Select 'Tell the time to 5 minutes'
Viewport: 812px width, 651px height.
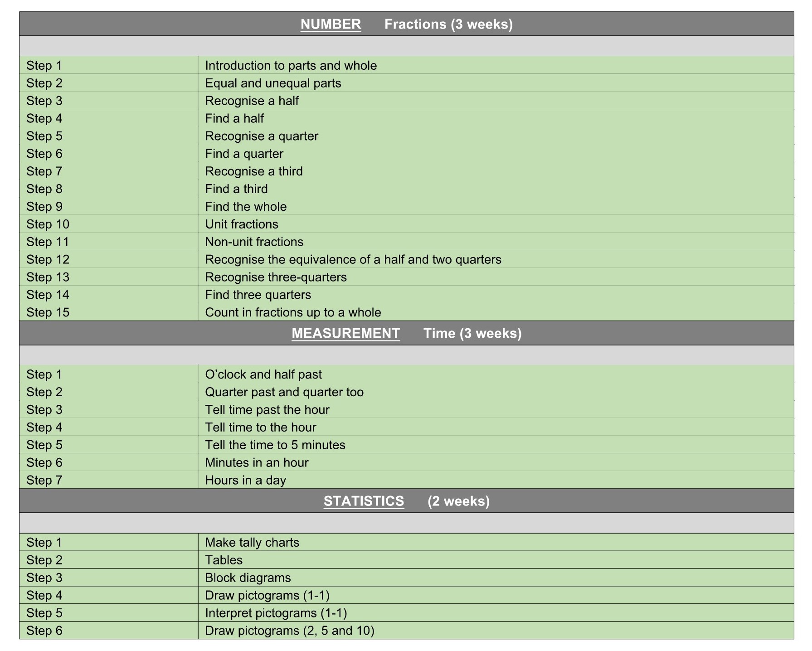click(275, 445)
